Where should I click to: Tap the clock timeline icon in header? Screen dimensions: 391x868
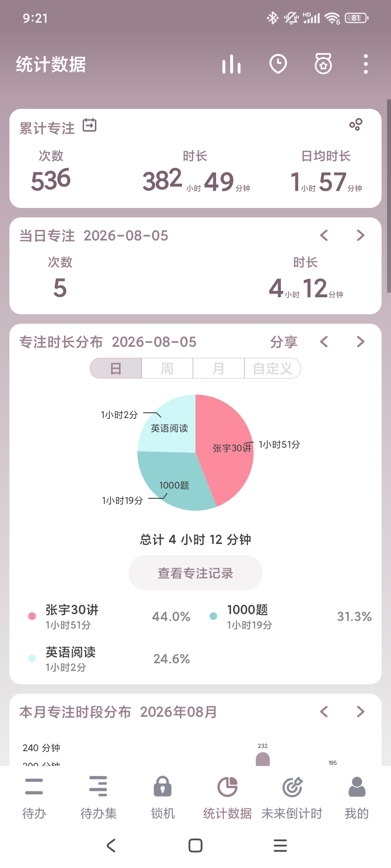278,64
